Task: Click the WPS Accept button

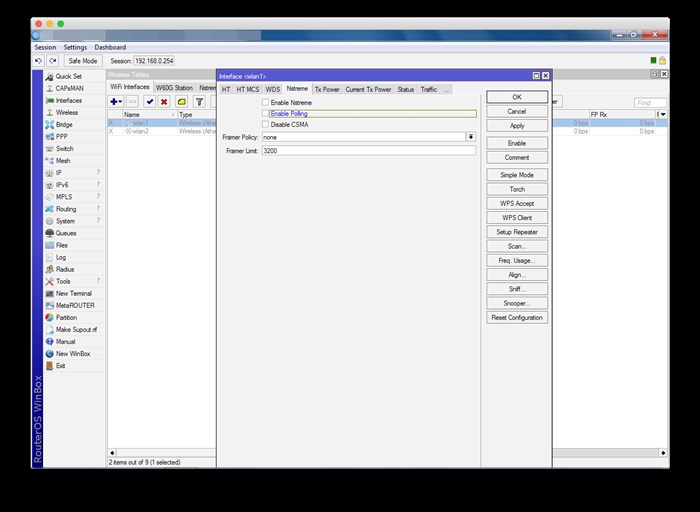Action: tap(517, 204)
